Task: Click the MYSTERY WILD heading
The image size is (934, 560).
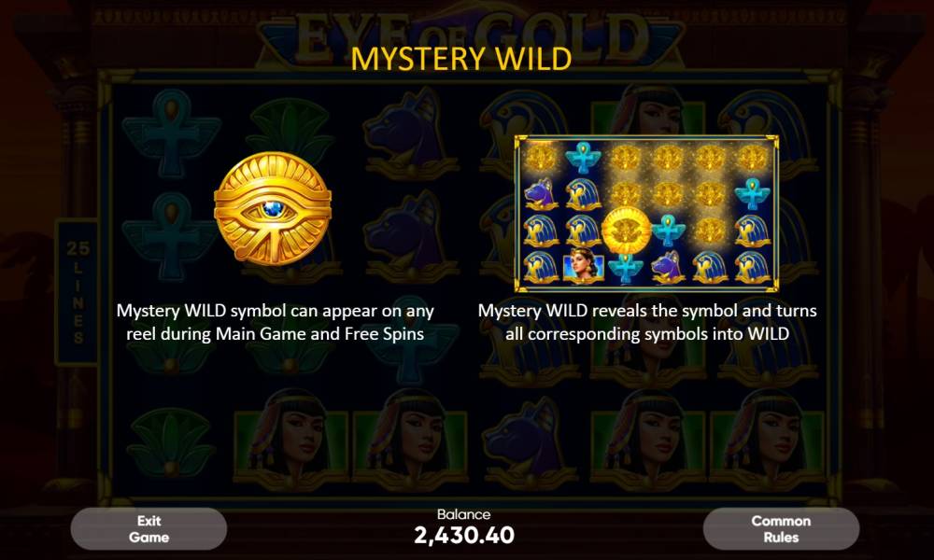Action: (461, 59)
